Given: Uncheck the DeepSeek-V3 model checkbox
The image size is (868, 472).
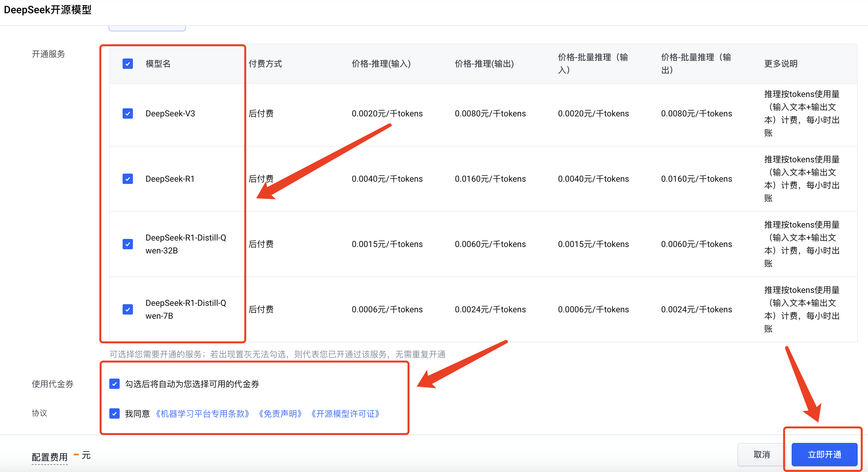Looking at the screenshot, I should tap(128, 113).
